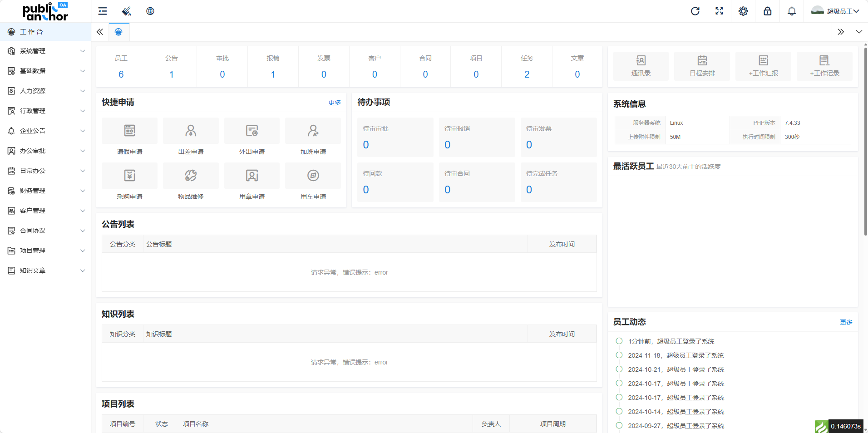The image size is (868, 433).
Task: Open the 用车申请 quick application icon
Action: click(x=313, y=176)
